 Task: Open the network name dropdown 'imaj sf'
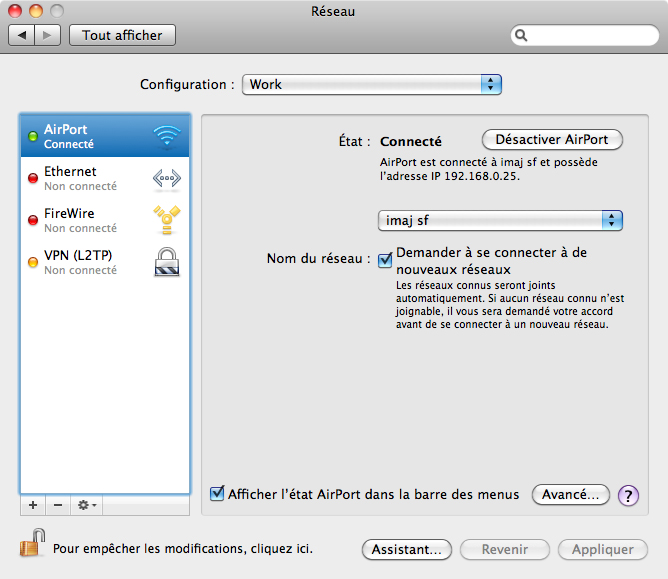(x=500, y=220)
